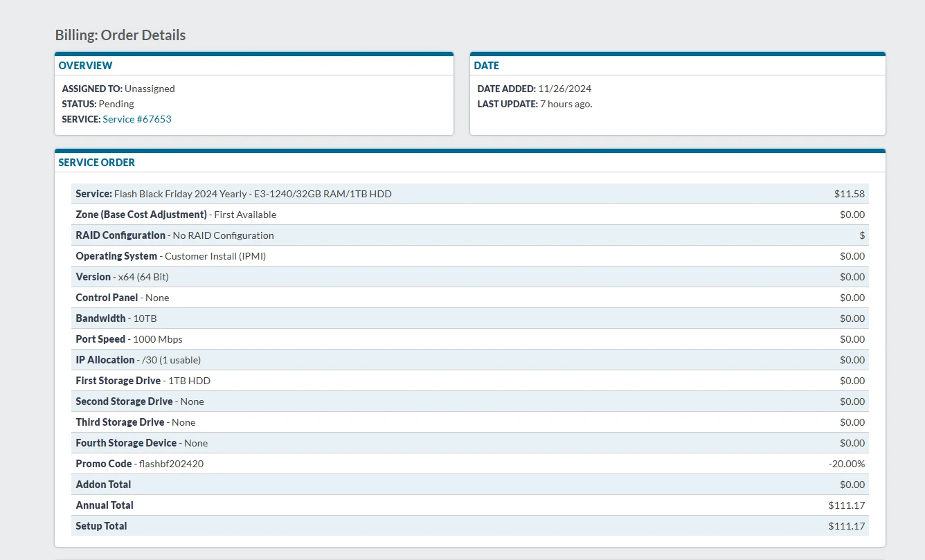Select the DATE panel header
Viewport: 925px width, 560px height.
tap(486, 66)
